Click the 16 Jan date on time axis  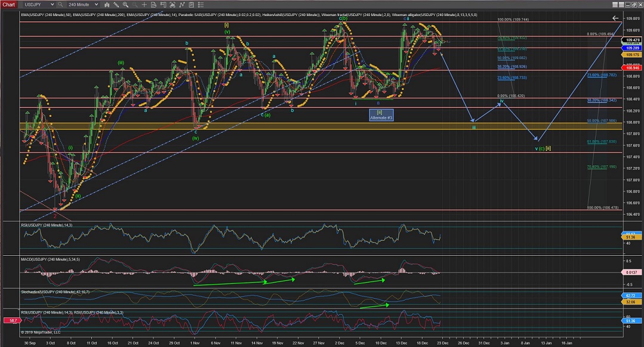click(566, 343)
